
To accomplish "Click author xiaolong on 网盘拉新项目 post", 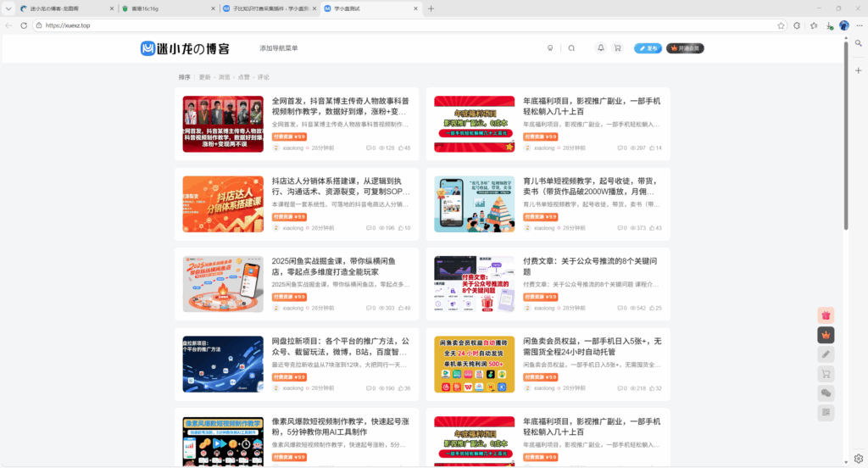I will coord(292,388).
